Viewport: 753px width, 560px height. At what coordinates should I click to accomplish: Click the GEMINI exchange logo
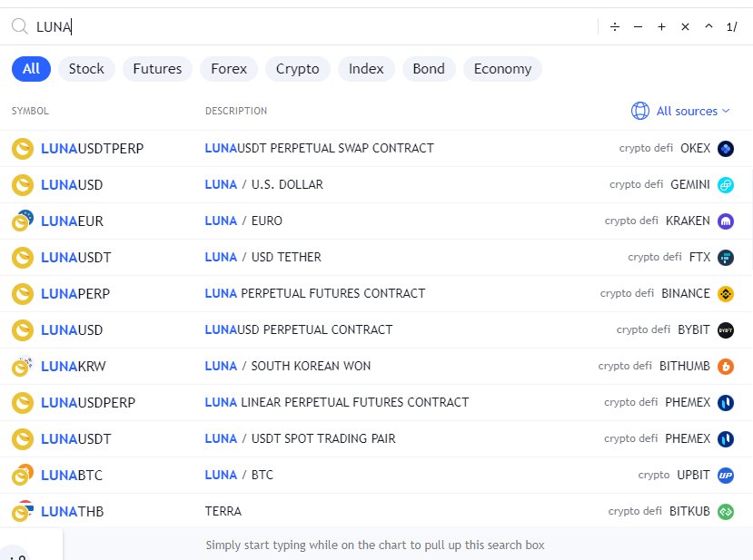tap(726, 185)
